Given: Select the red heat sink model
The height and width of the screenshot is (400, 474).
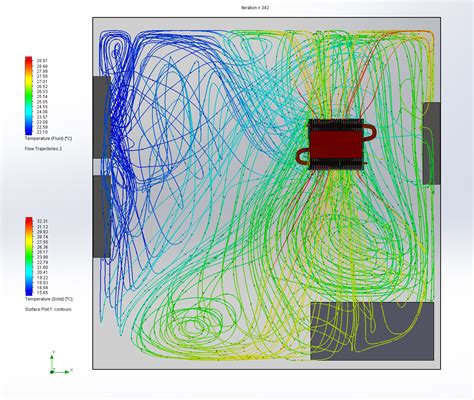Looking at the screenshot, I should coord(336,144).
